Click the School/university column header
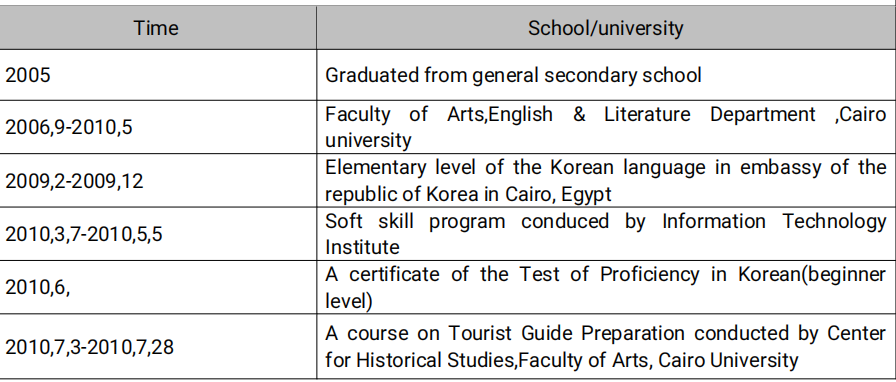Image resolution: width=896 pixels, height=382 pixels. (606, 27)
